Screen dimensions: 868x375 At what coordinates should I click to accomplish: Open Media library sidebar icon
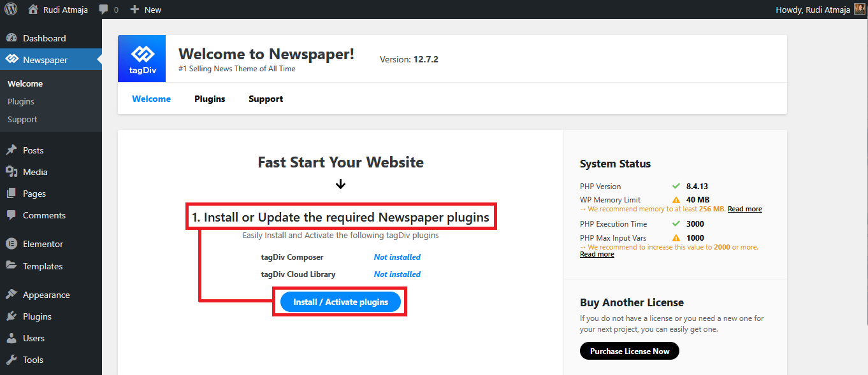click(11, 172)
